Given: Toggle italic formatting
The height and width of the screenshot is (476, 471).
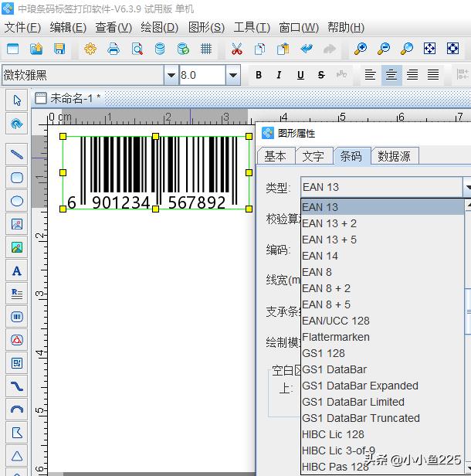Looking at the screenshot, I should tap(279, 75).
